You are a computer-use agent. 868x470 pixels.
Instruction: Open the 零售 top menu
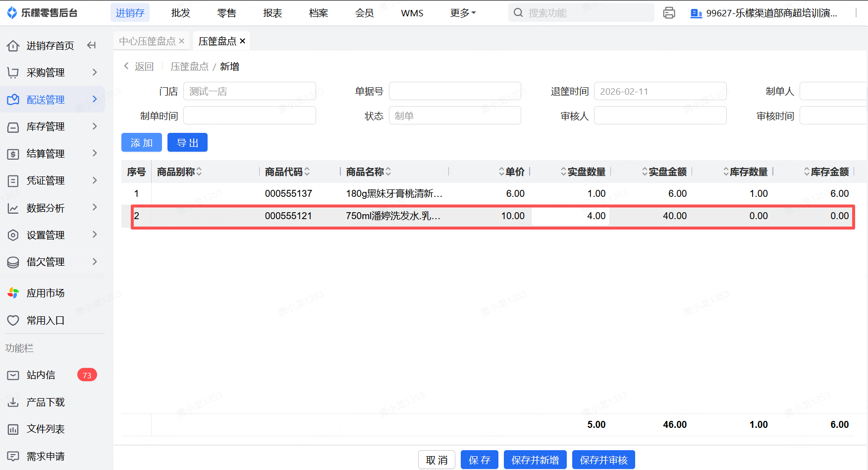[x=226, y=13]
